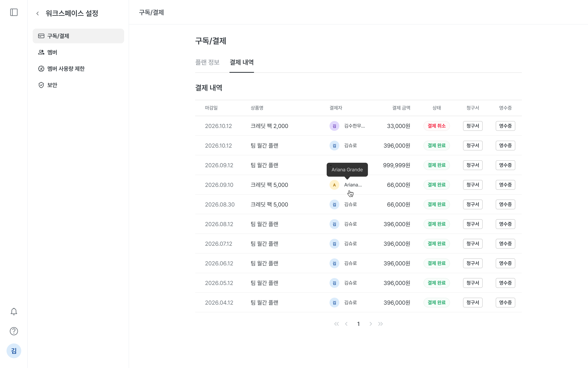Click the notifications bell icon
Viewport: 588px width, 368px height.
[x=14, y=312]
